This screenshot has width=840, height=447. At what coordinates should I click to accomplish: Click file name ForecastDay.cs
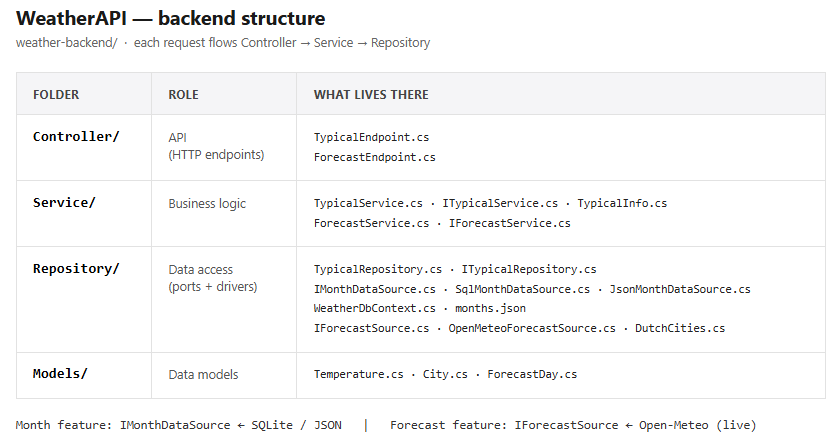tap(532, 374)
